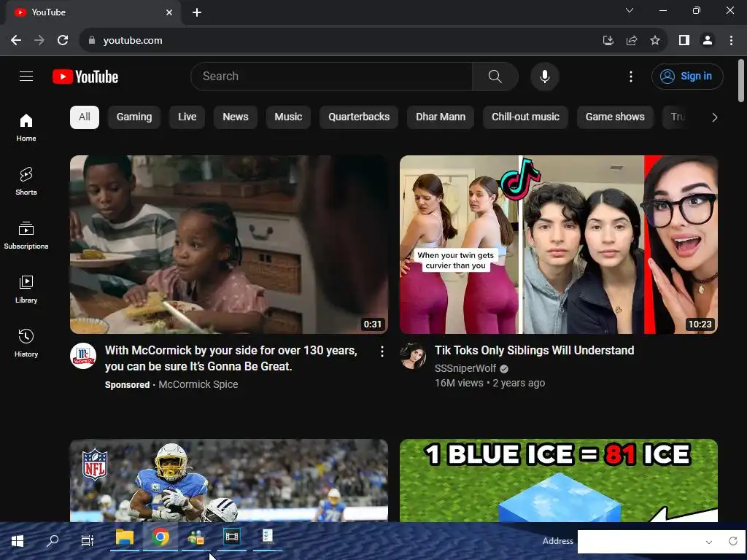Click the page vertical scrollbar

(x=741, y=81)
